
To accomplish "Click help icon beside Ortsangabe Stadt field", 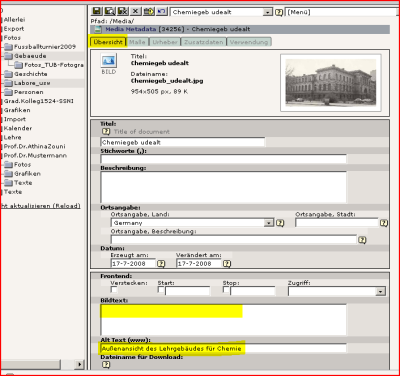I will (384, 223).
